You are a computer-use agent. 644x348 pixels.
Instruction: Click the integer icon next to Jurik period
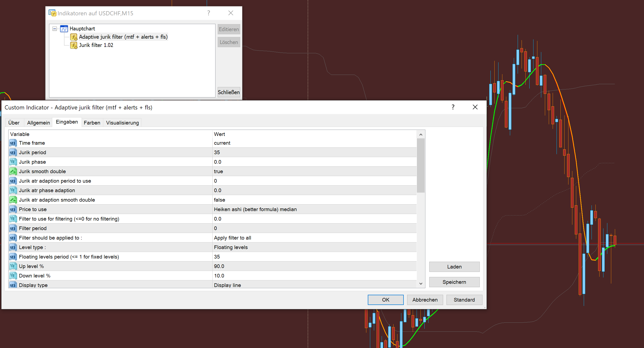(13, 152)
